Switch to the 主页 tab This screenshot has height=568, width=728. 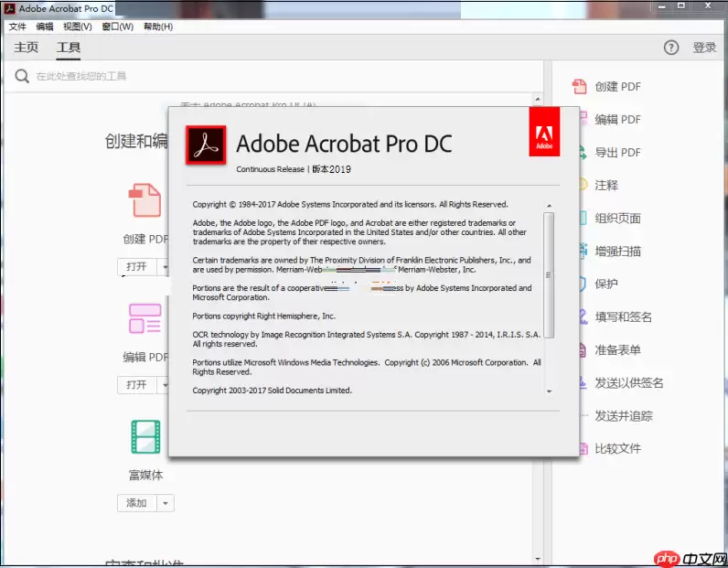(x=26, y=48)
